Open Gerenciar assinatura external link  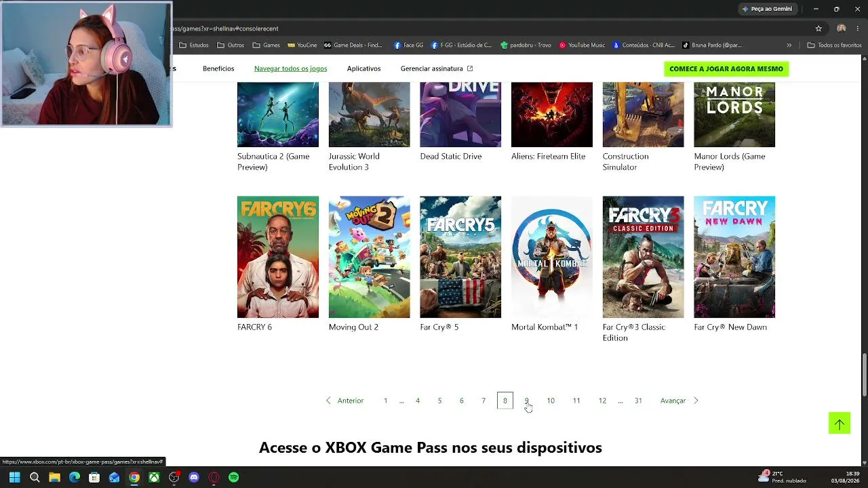pos(437,68)
